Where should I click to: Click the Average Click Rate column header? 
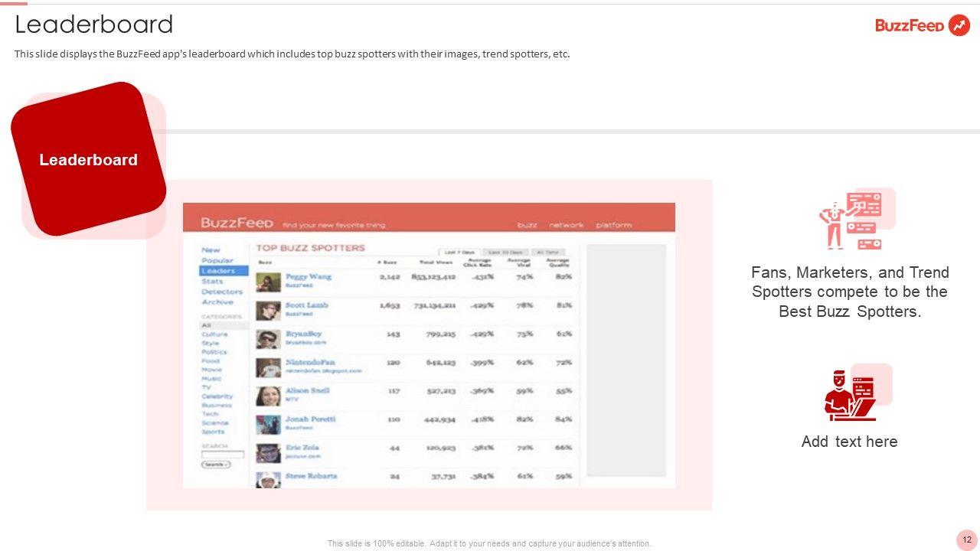[x=477, y=262]
